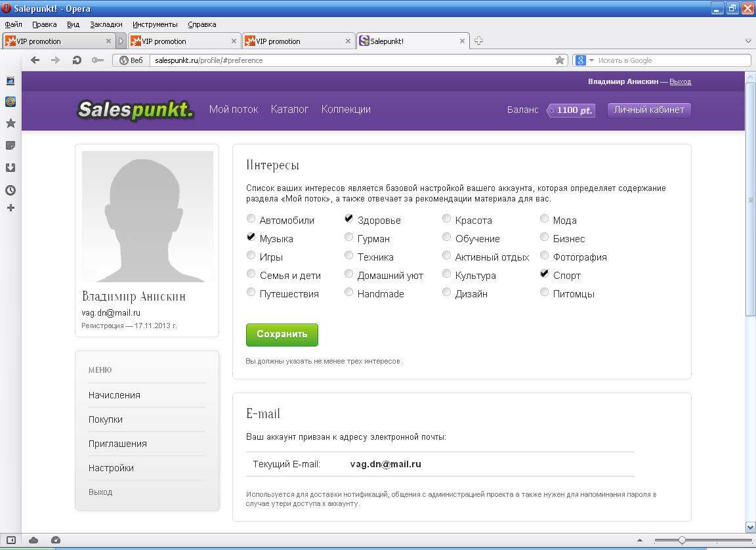Open the Коллекции link
Image resolution: width=756 pixels, height=550 pixels.
(x=346, y=110)
